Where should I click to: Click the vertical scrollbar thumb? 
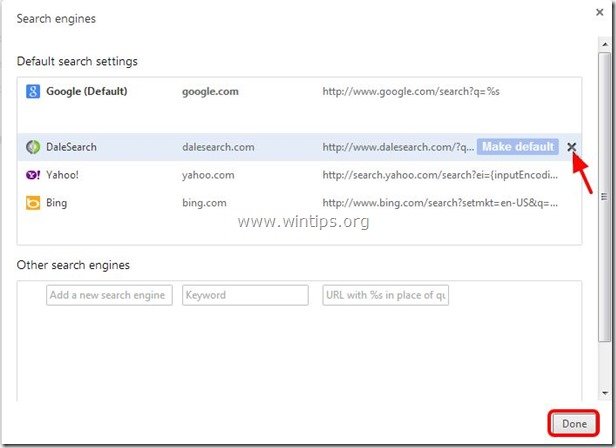604,196
